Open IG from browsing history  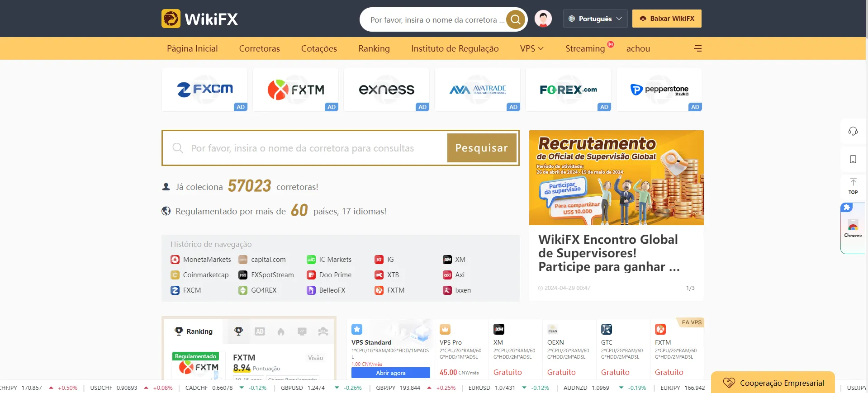[x=390, y=260]
